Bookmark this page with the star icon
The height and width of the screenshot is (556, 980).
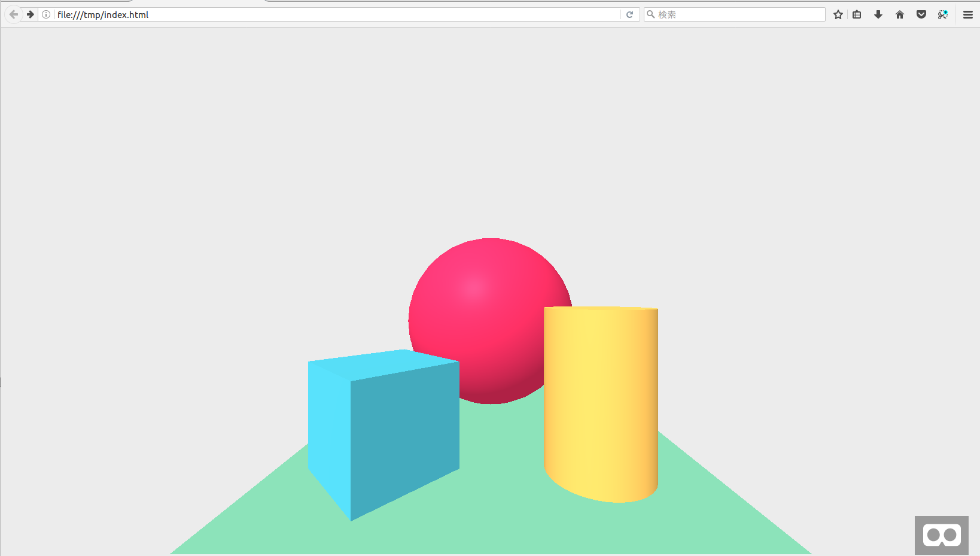click(838, 14)
